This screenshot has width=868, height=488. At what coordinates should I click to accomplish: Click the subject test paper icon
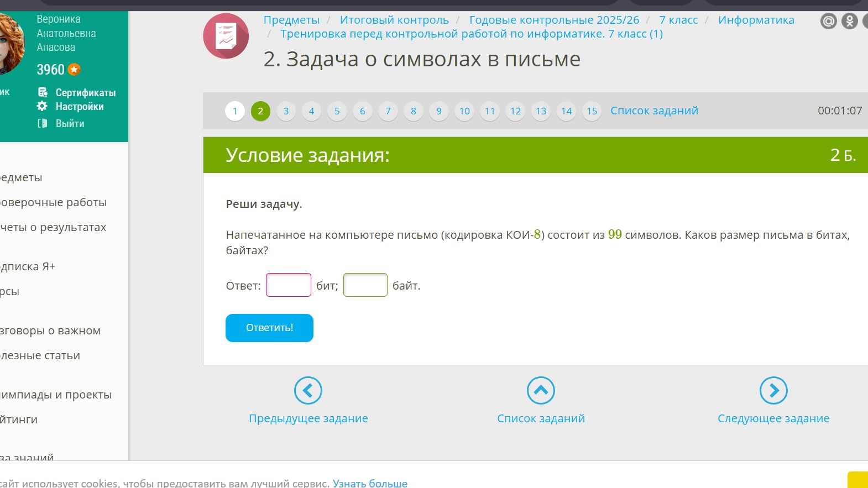click(226, 36)
